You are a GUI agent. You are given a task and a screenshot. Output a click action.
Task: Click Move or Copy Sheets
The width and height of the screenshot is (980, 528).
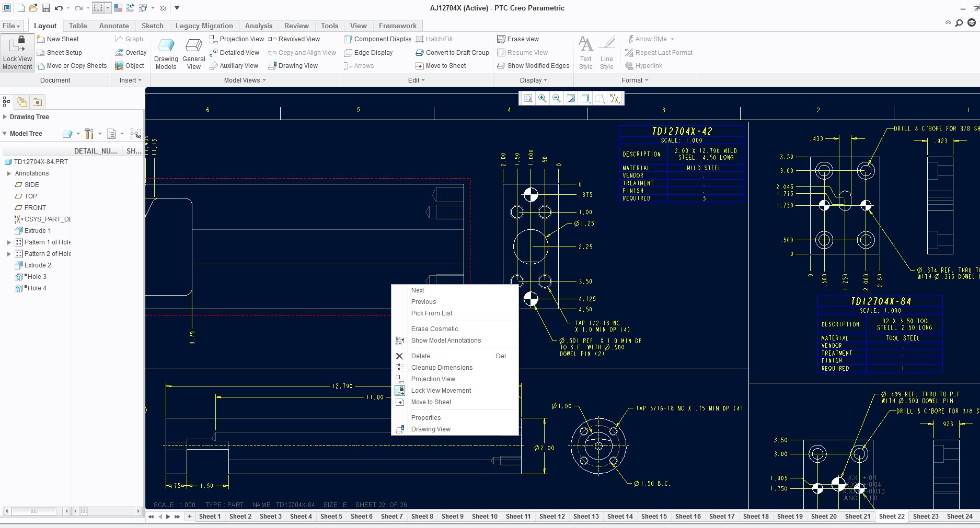coord(72,66)
